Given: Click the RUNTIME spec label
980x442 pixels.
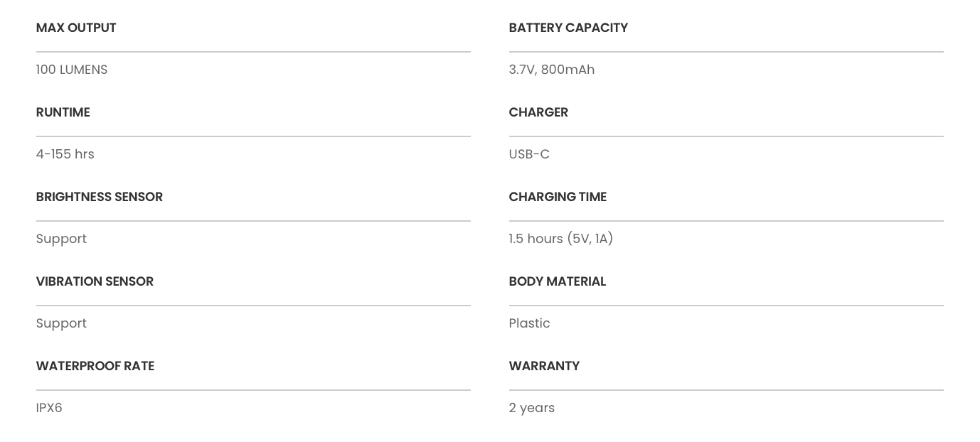Looking at the screenshot, I should point(63,112).
